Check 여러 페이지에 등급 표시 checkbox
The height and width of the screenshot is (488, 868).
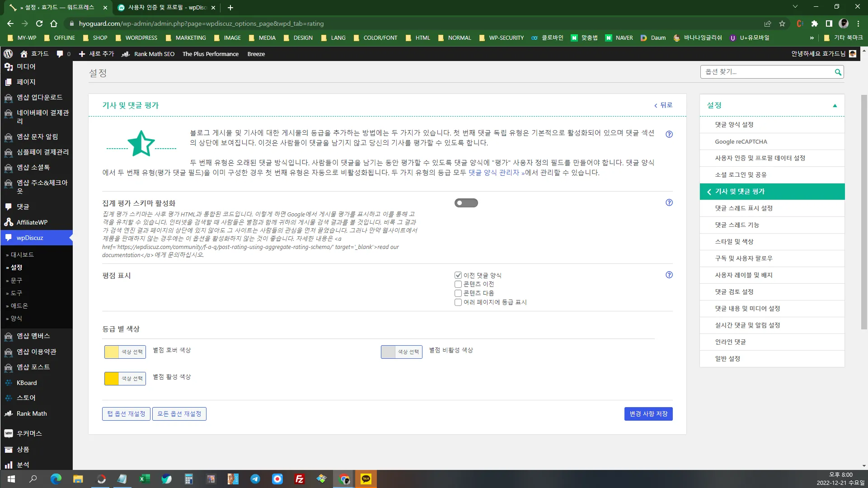point(458,302)
